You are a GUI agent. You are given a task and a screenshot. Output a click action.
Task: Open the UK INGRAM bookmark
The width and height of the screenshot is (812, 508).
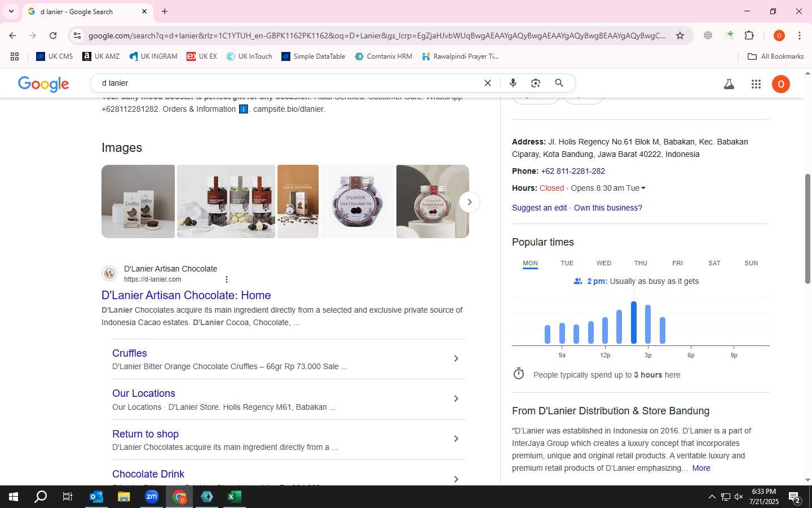pos(153,56)
